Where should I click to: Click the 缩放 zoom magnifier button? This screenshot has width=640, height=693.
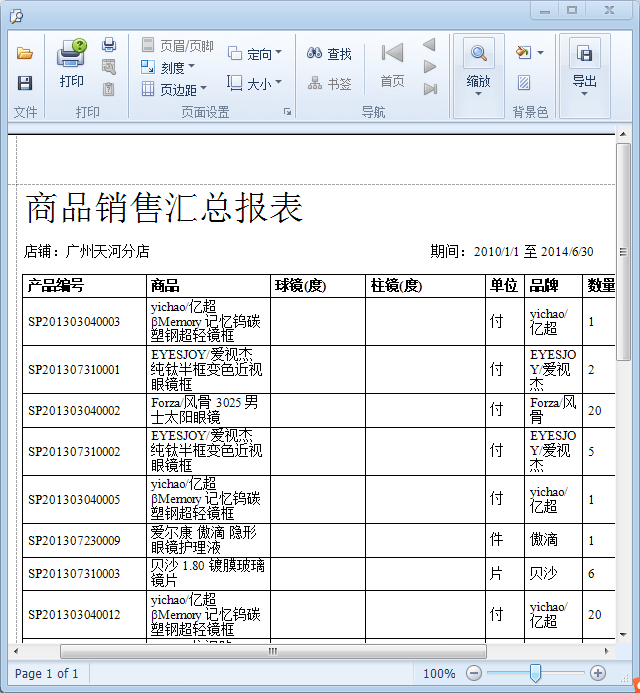478,53
